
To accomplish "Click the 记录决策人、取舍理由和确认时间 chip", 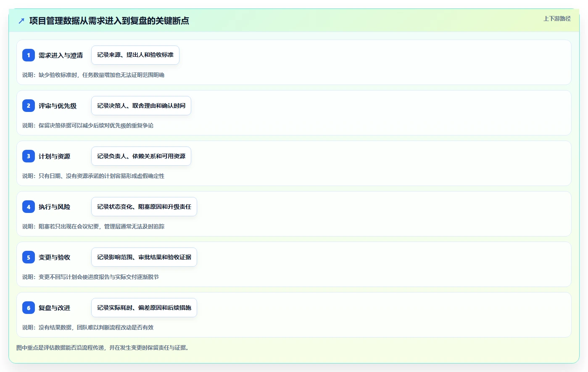I will [x=141, y=106].
